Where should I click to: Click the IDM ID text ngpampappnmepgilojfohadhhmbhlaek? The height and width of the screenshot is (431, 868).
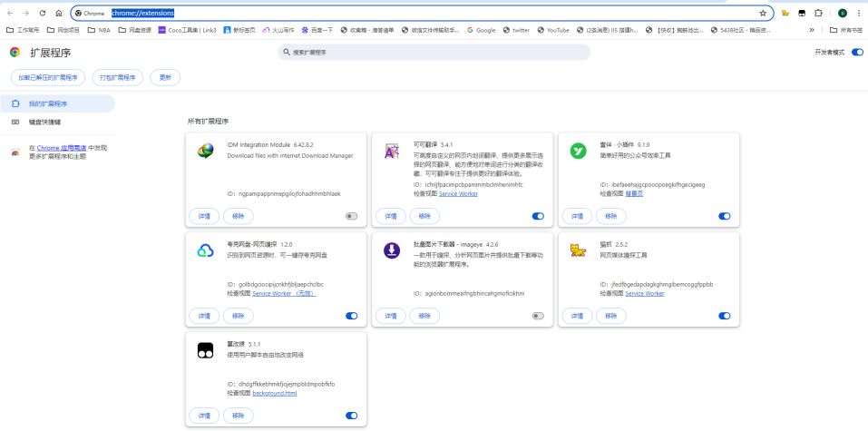tap(289, 194)
